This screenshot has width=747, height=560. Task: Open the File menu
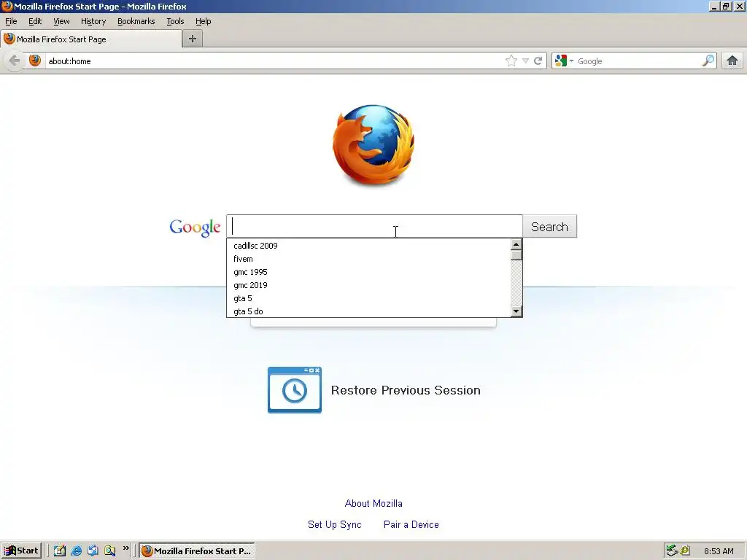pyautogui.click(x=11, y=21)
